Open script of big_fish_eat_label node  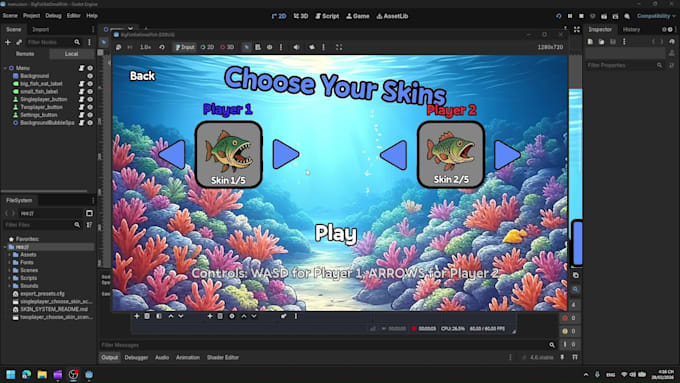point(82,84)
